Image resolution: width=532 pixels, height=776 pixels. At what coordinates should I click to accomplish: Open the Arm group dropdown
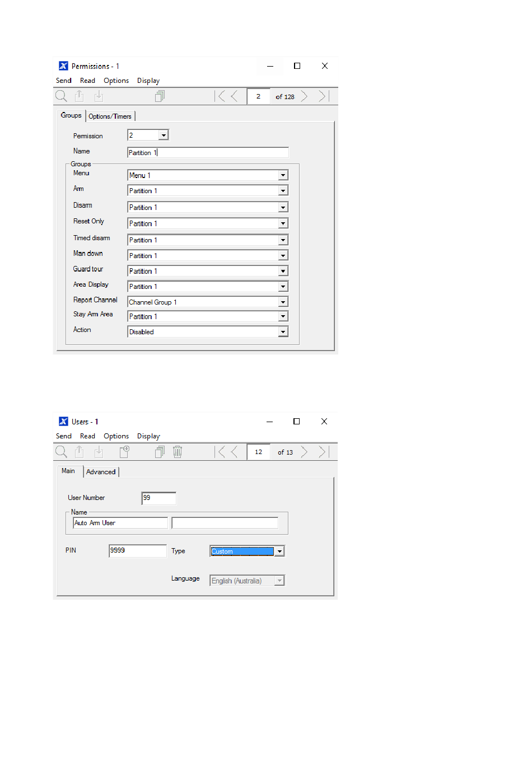pyautogui.click(x=283, y=191)
